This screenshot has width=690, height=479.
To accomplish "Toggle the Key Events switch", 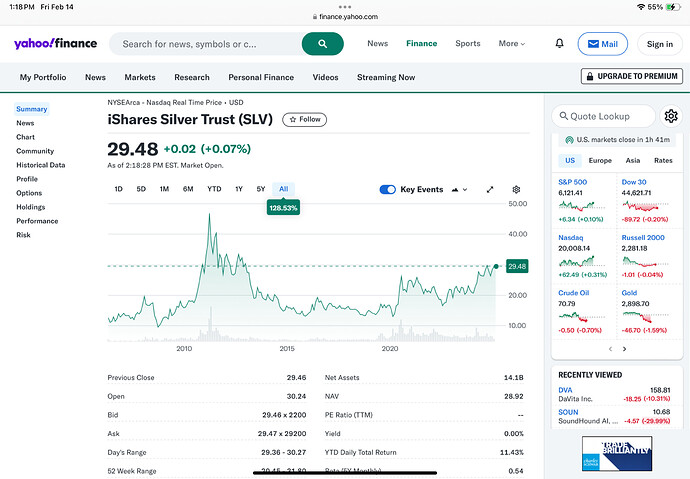I will pos(387,190).
